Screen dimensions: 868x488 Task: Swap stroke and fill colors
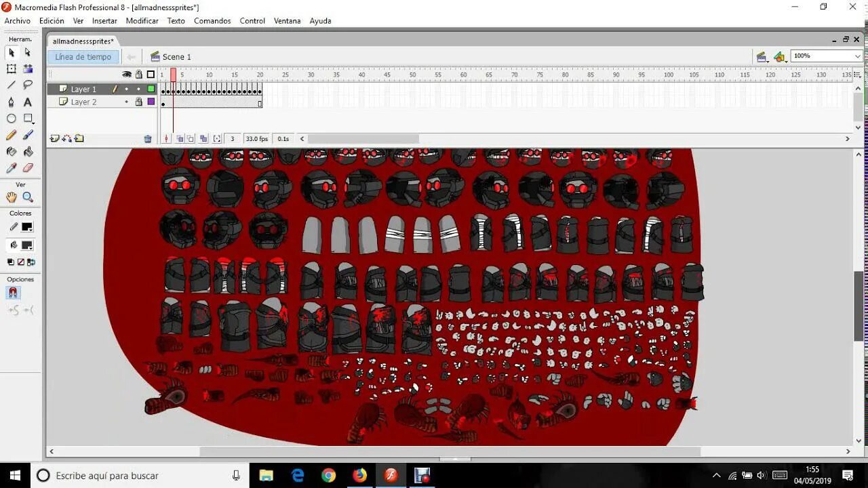[31, 262]
